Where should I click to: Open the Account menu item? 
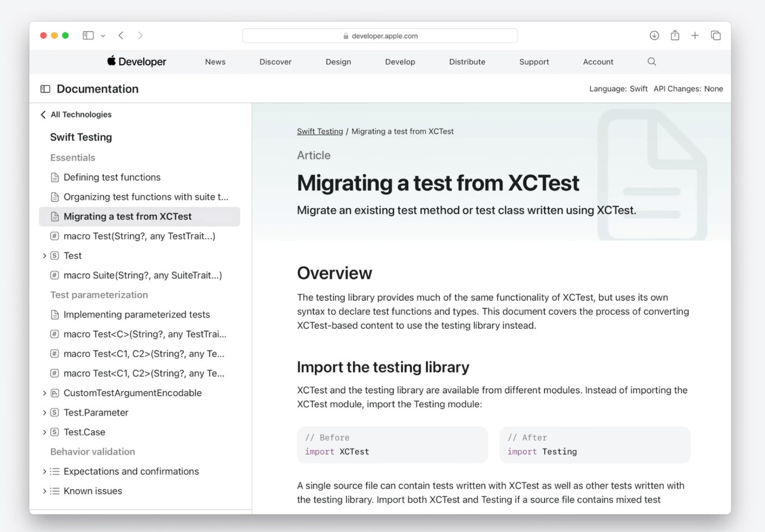coord(598,62)
